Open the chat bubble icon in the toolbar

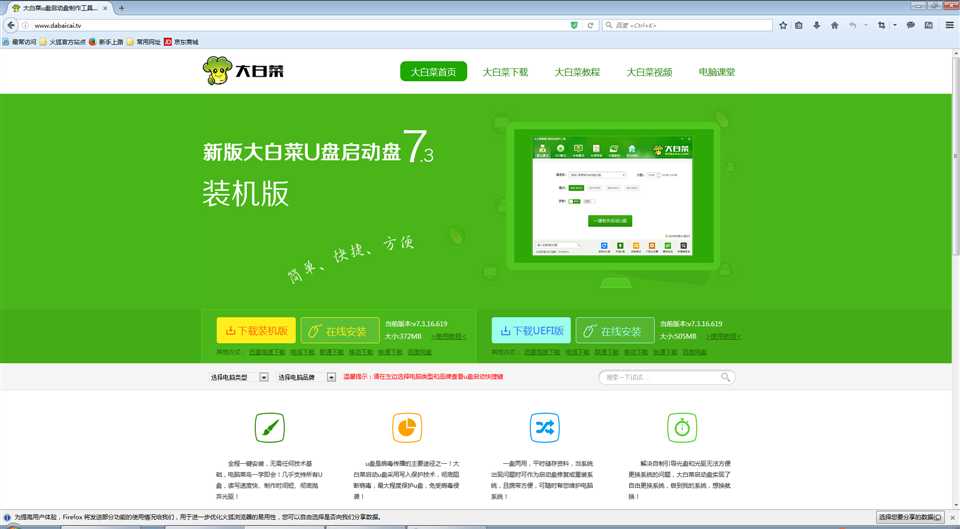tap(910, 25)
